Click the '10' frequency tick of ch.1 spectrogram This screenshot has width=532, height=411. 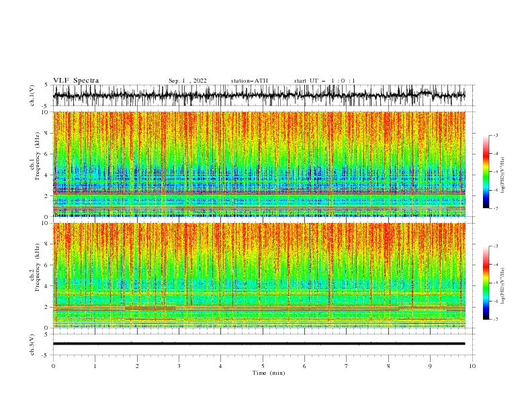pos(45,112)
